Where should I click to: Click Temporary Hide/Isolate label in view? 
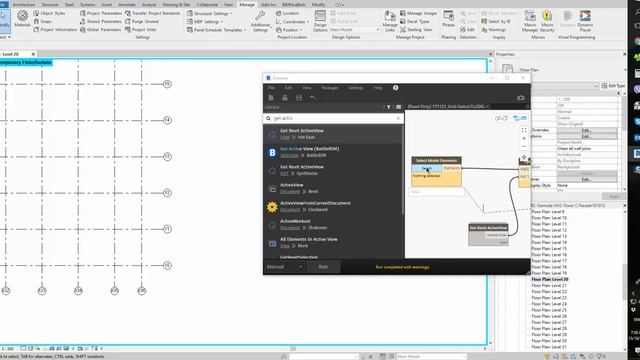(x=26, y=62)
